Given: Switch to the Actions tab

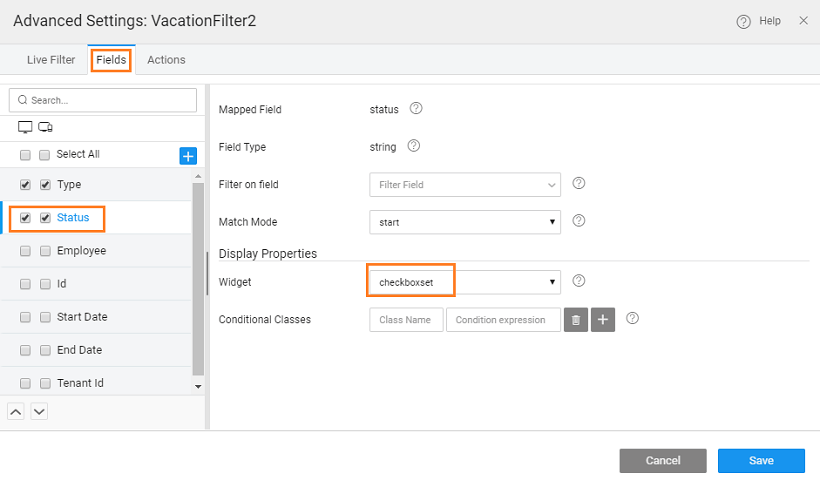Looking at the screenshot, I should (166, 60).
